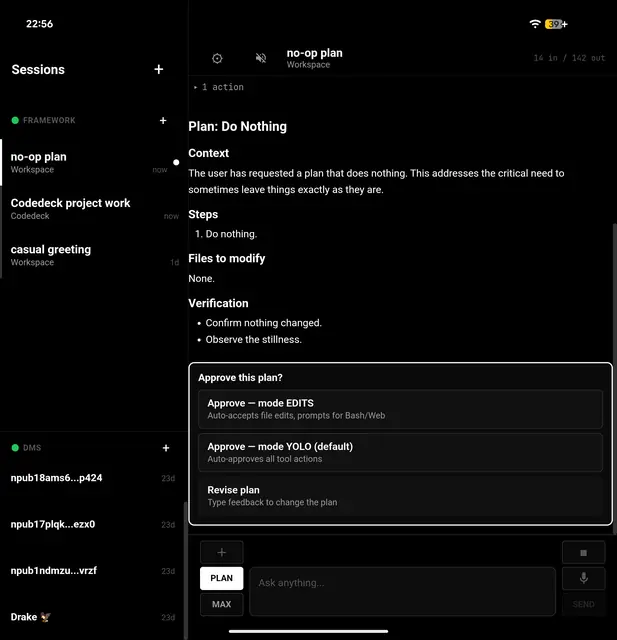This screenshot has height=640, width=617.
Task: Add a new DM with the DMS plus icon
Action: tap(166, 448)
